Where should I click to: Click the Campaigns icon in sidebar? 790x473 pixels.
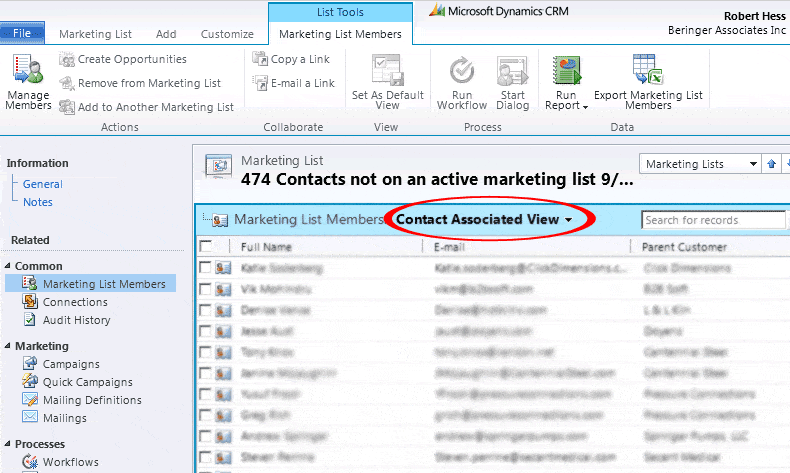coord(30,363)
